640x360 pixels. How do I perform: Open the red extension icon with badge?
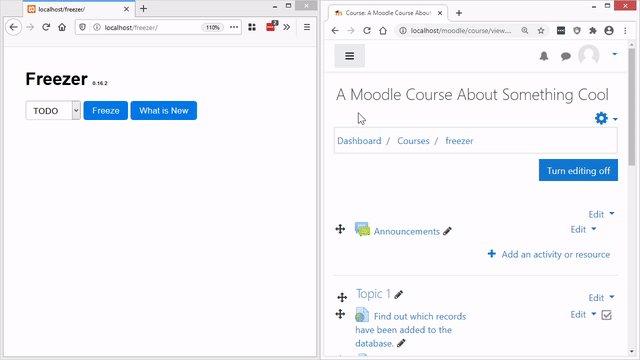[271, 27]
